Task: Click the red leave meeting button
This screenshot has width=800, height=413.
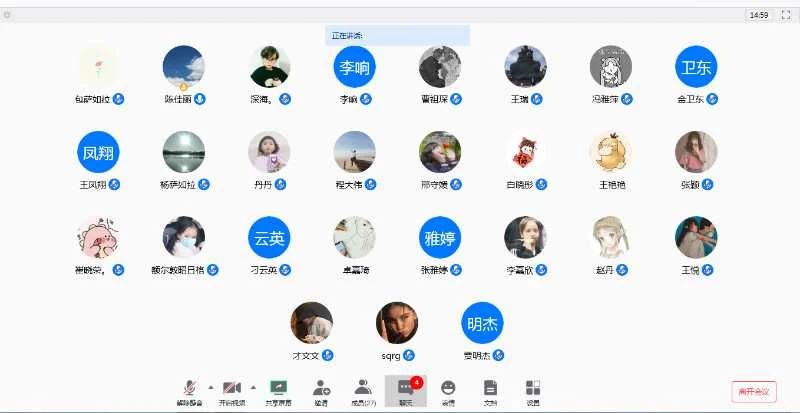Action: [x=753, y=391]
